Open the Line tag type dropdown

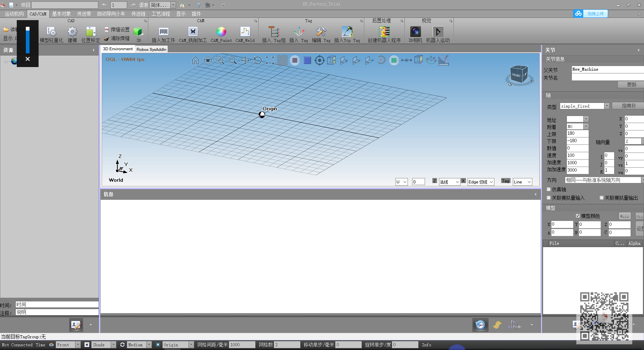pos(529,182)
